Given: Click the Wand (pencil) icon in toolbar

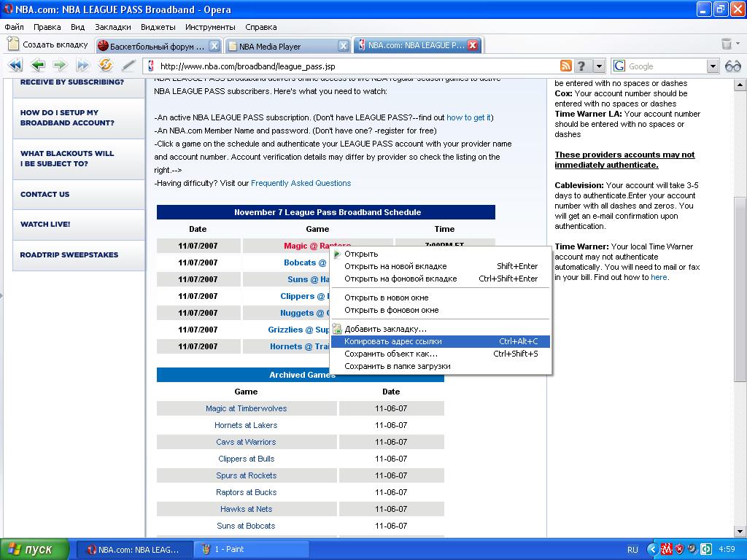Looking at the screenshot, I should (128, 65).
